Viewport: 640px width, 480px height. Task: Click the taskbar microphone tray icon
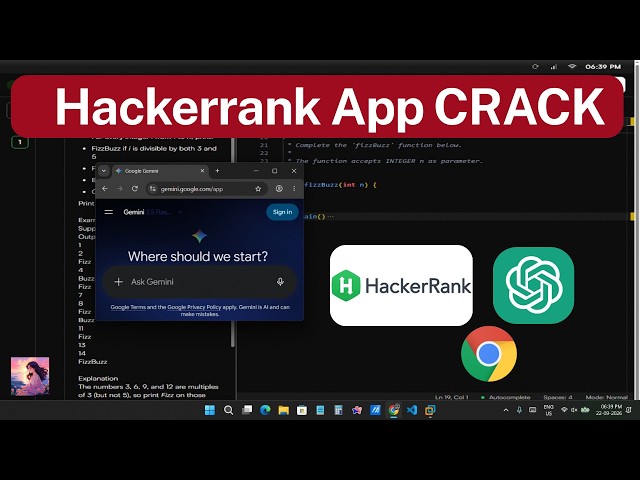pos(519,410)
